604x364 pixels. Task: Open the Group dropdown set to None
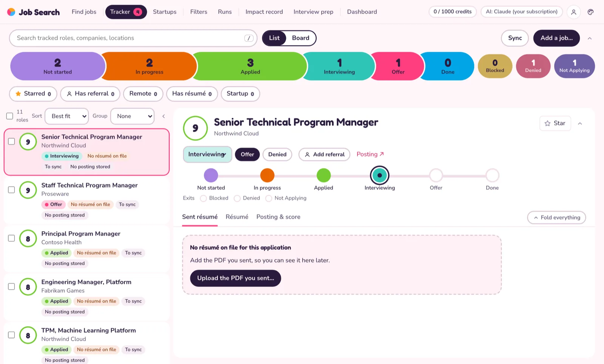coord(133,116)
